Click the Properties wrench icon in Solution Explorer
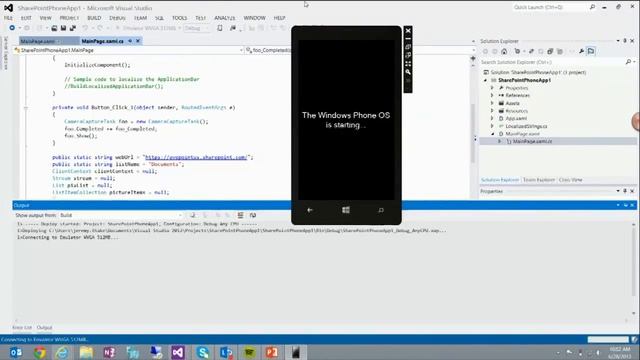The image size is (640, 360). click(581, 51)
